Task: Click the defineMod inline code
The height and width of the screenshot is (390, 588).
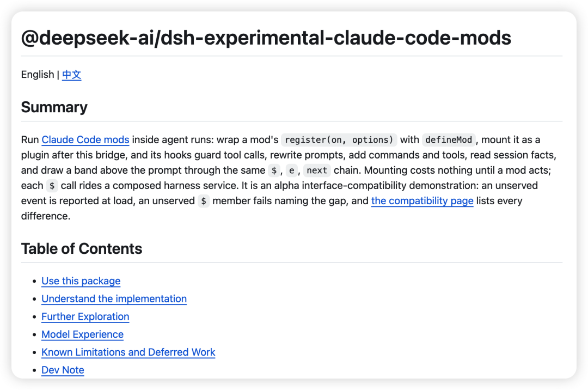Action: [x=449, y=140]
